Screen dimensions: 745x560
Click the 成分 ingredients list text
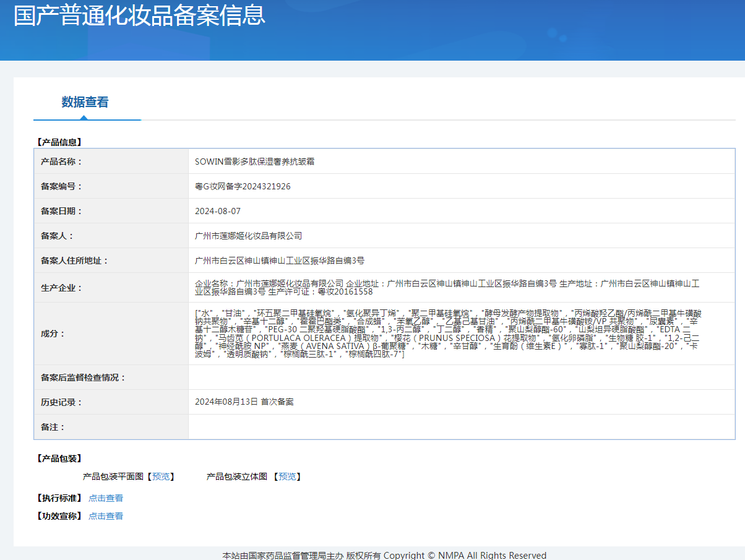point(449,334)
